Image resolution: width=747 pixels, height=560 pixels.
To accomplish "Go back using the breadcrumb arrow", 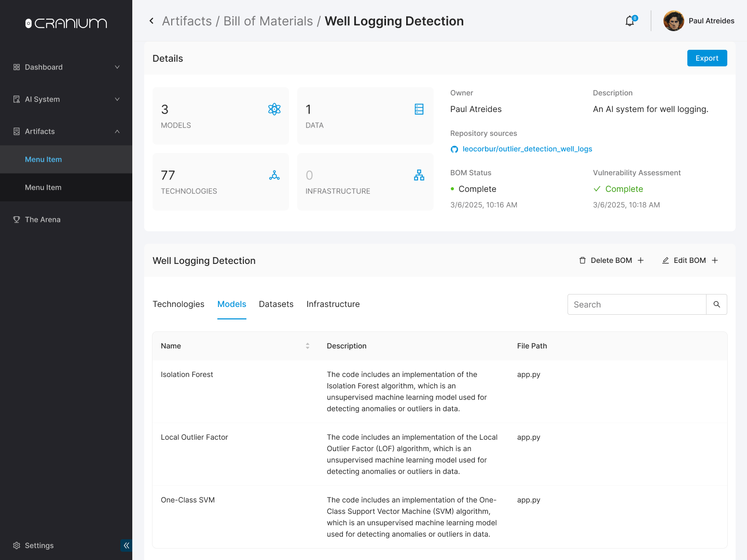I will click(x=151, y=21).
